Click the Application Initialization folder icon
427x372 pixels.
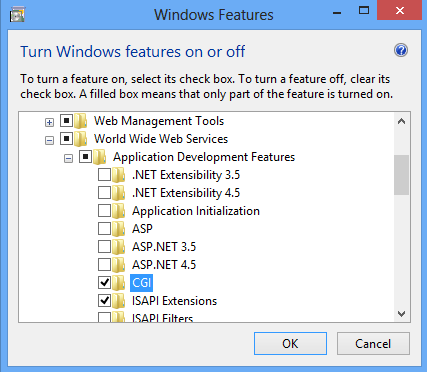click(119, 211)
